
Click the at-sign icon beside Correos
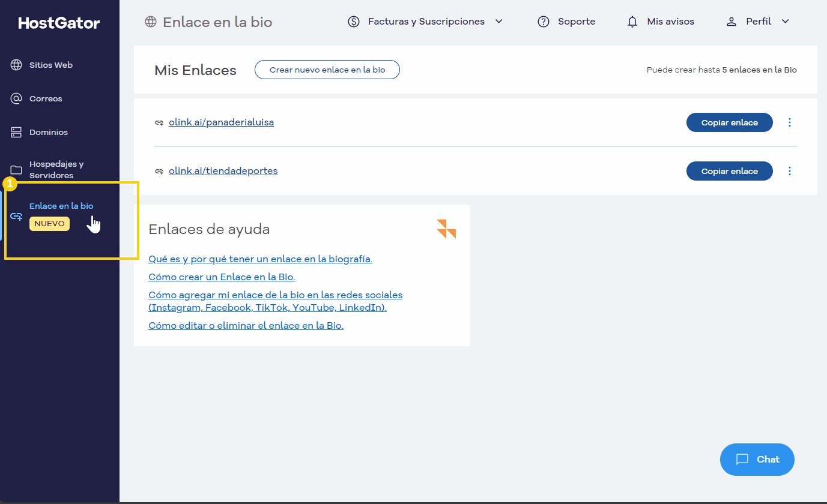[16, 98]
